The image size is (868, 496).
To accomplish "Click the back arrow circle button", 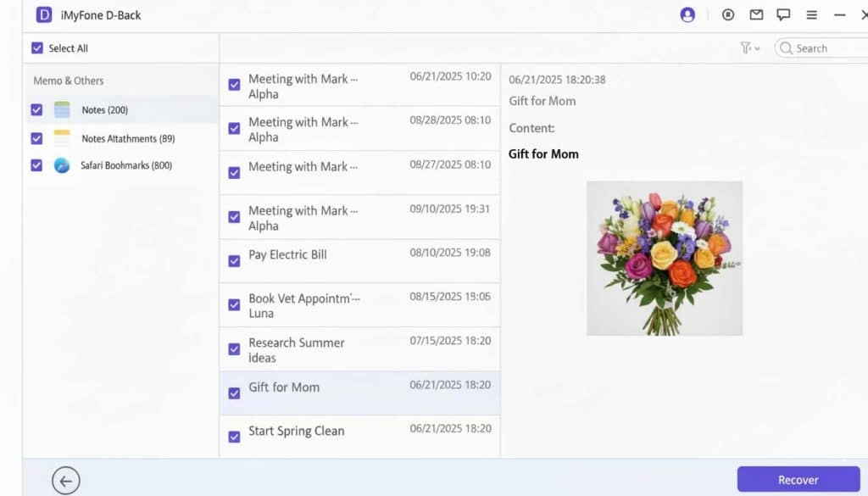I will click(65, 481).
